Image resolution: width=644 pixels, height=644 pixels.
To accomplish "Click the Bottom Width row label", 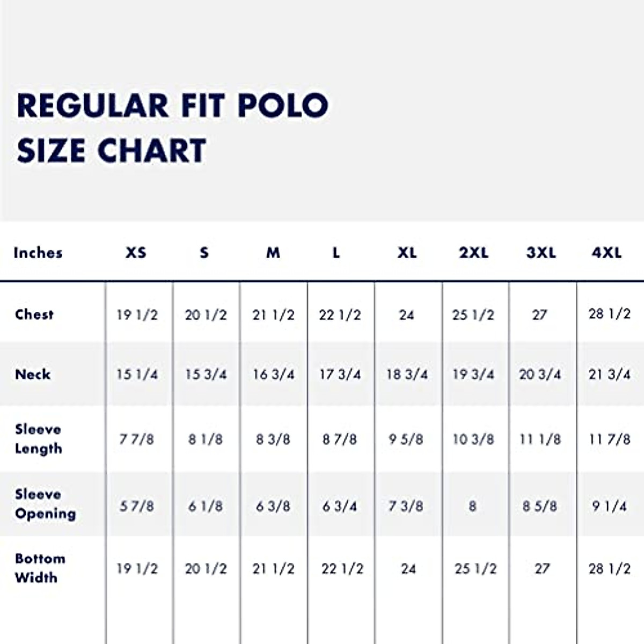I will pos(40,568).
